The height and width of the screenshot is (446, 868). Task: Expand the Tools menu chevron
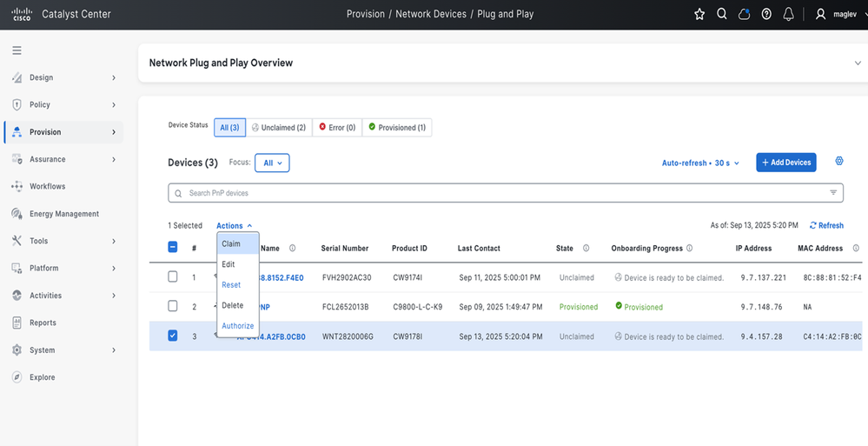114,241
